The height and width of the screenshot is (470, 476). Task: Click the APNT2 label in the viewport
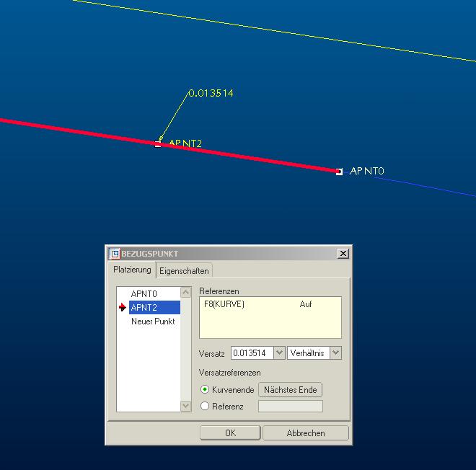pos(185,143)
